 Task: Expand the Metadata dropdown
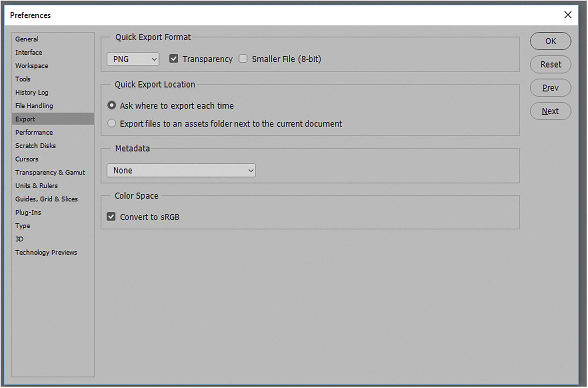181,170
